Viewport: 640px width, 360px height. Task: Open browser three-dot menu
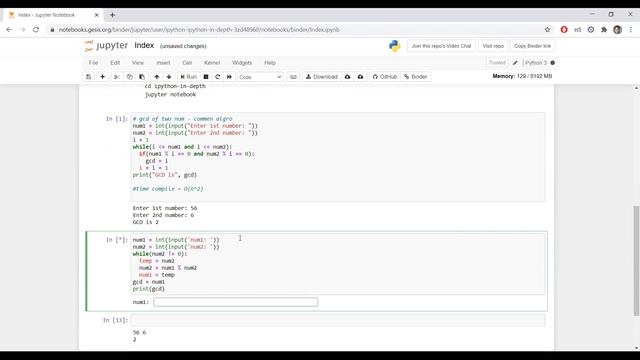[x=631, y=29]
